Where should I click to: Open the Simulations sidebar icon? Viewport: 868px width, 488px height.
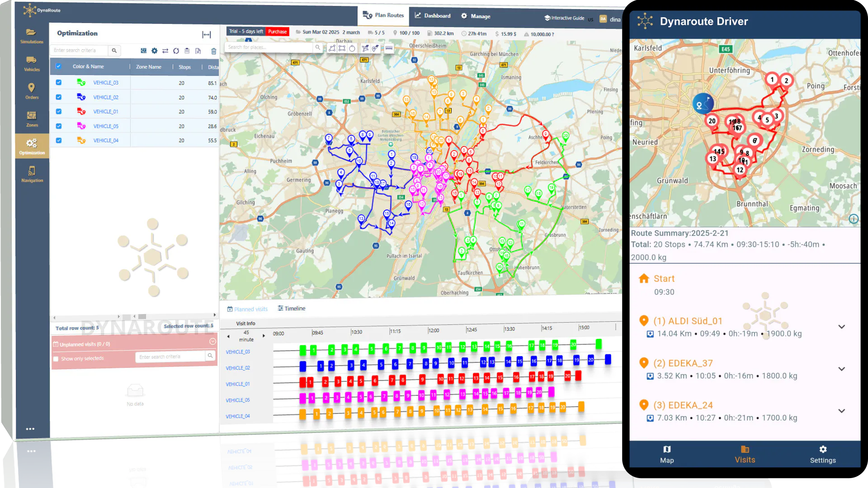coord(32,36)
